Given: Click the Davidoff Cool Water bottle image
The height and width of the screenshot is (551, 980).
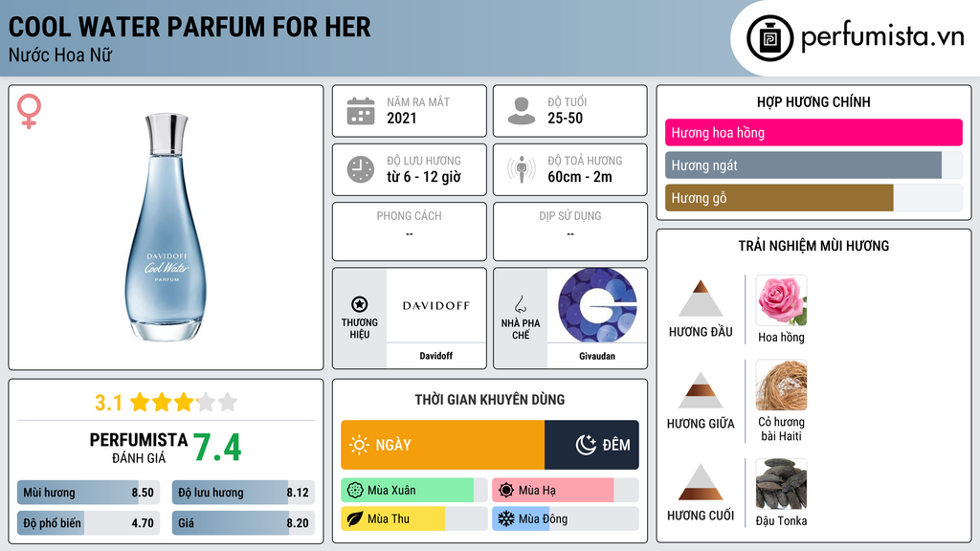Looking at the screenshot, I should point(167,228).
